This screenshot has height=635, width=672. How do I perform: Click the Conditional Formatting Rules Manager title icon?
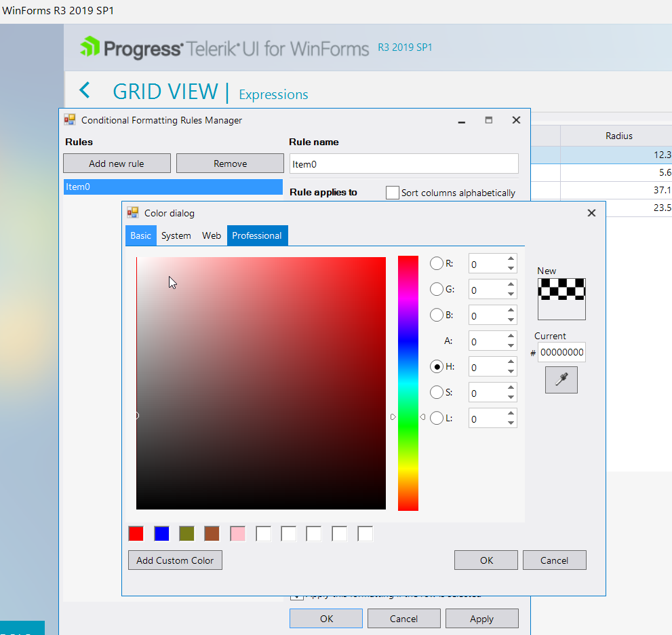[69, 119]
